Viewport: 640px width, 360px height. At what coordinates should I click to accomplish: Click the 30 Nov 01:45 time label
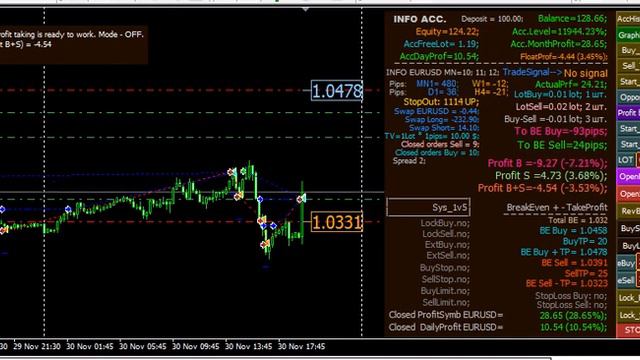pos(90,347)
